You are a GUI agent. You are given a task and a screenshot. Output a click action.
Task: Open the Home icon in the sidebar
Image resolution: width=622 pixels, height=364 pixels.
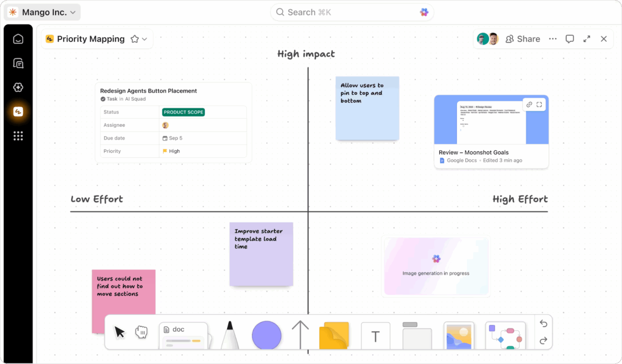tap(18, 39)
